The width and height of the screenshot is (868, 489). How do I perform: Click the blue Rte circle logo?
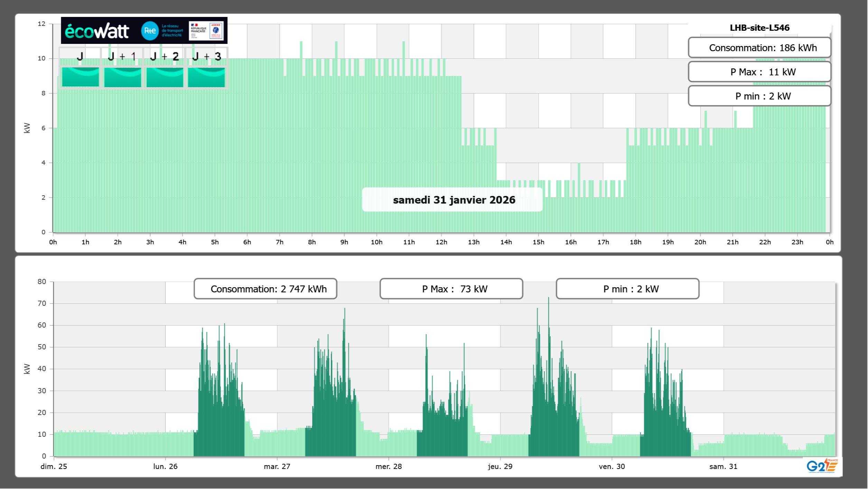pos(150,31)
